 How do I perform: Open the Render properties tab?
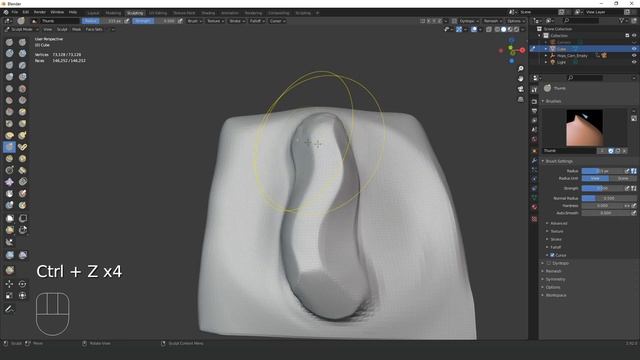[534, 101]
